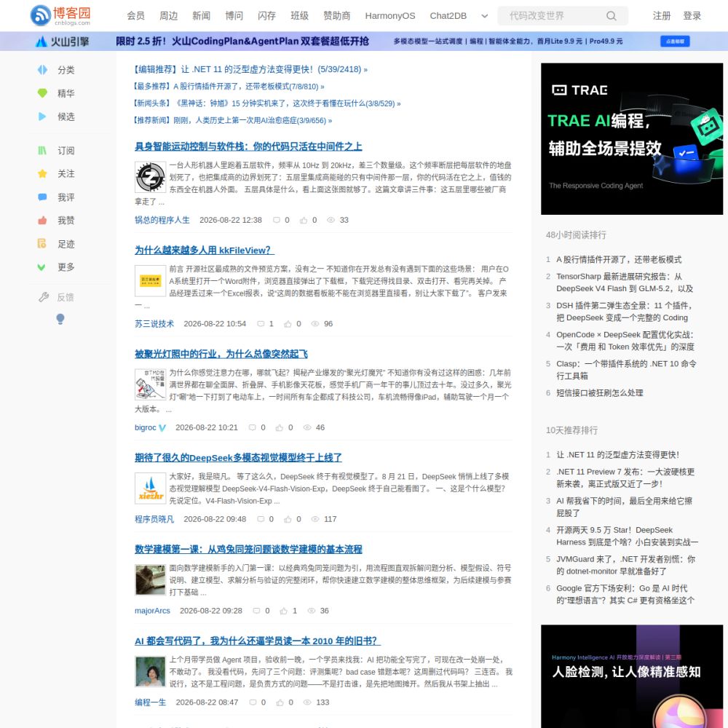Select the 候选 play-arrow sidebar icon

(x=42, y=116)
